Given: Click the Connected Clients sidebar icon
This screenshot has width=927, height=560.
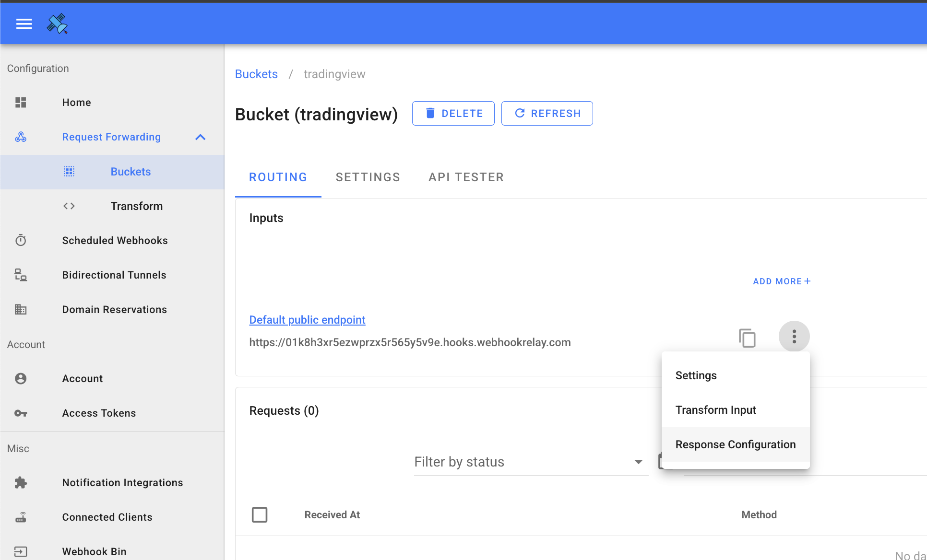Looking at the screenshot, I should click(21, 517).
